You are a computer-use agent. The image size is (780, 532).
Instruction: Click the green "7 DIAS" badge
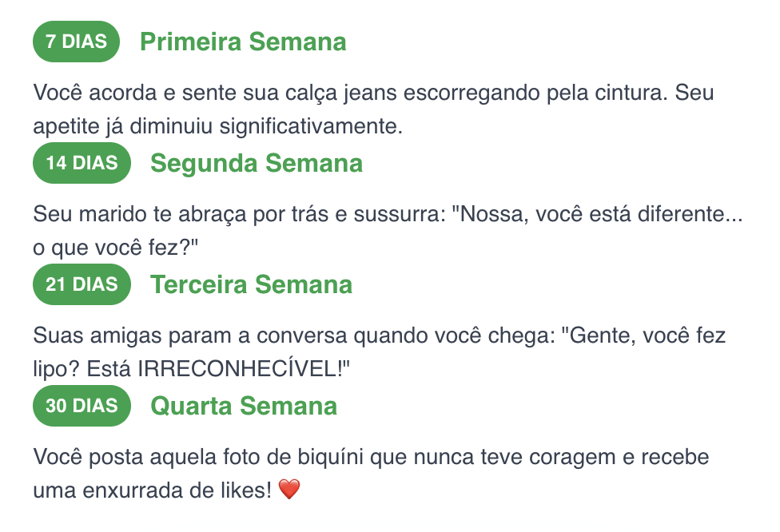pyautogui.click(x=76, y=42)
